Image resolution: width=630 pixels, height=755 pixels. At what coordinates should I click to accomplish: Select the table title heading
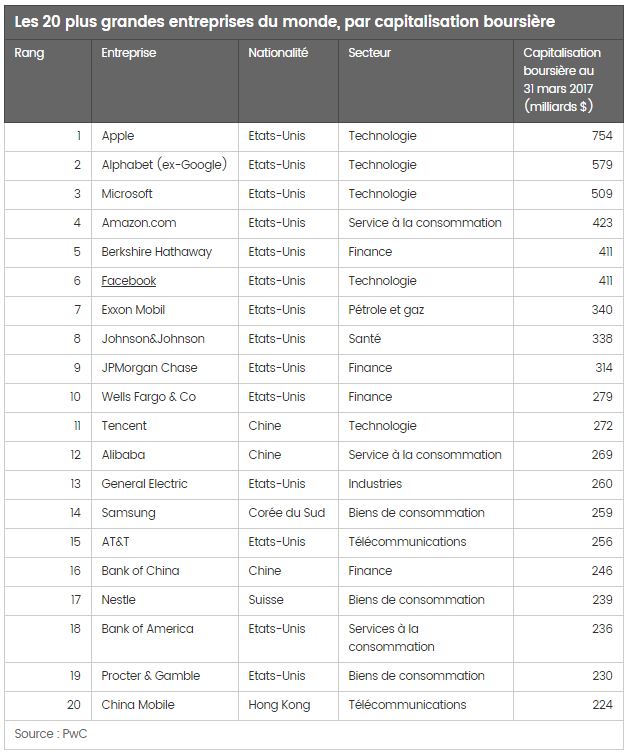point(285,22)
